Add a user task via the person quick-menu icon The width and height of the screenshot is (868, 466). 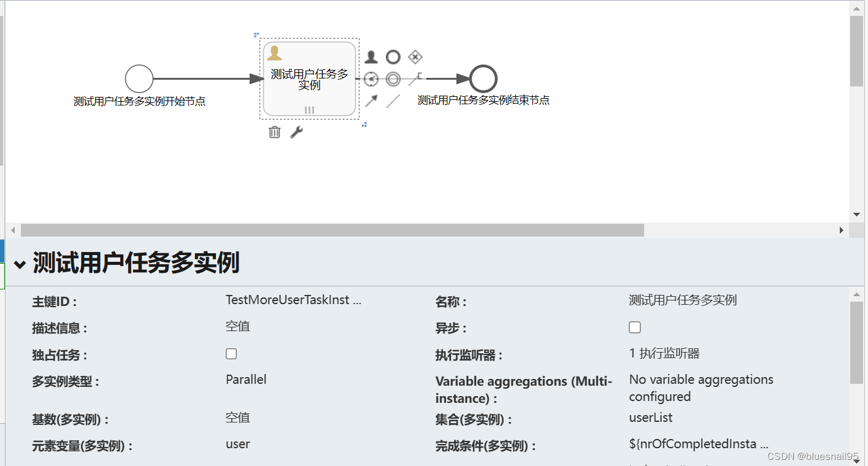tap(371, 57)
